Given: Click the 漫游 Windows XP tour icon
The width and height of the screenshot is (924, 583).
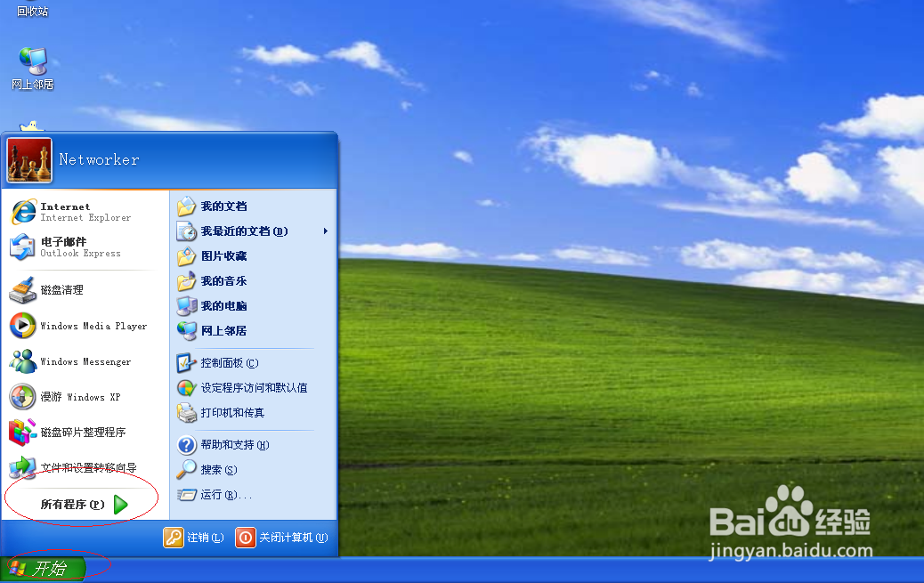Looking at the screenshot, I should [22, 397].
